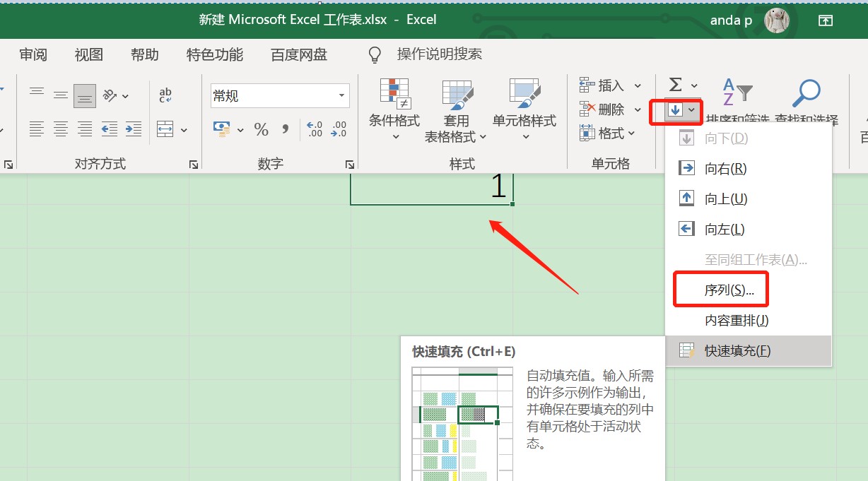Open the Review (审阅) tab
The width and height of the screenshot is (868, 481).
point(33,54)
